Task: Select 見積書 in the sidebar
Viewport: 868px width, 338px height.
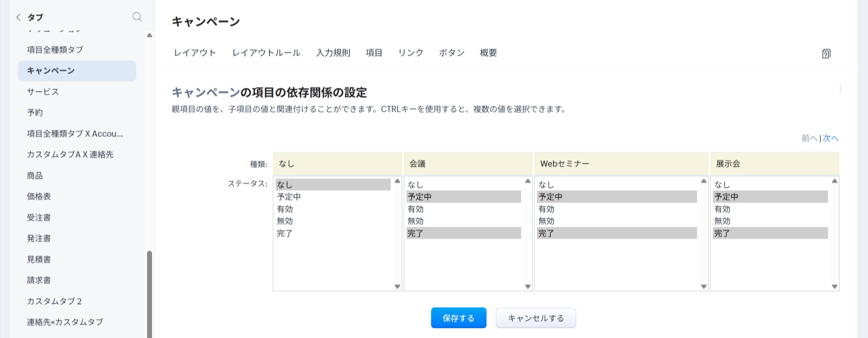Action: (39, 260)
